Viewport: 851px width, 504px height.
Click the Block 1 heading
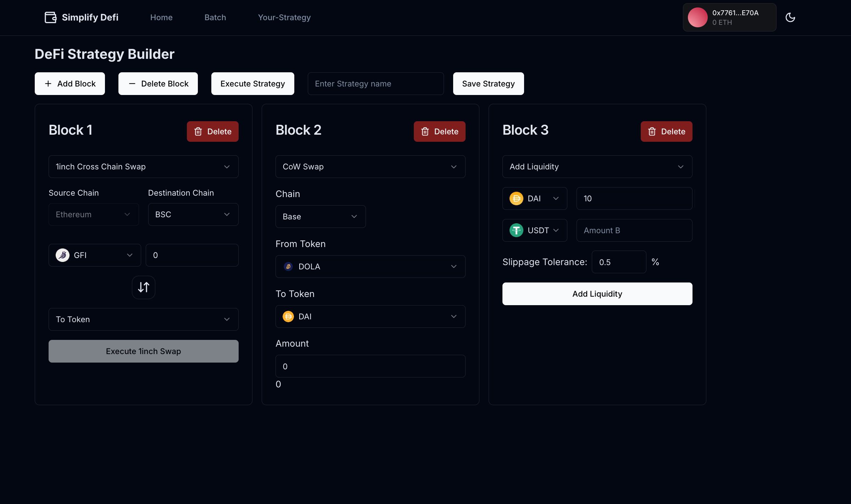point(71,130)
